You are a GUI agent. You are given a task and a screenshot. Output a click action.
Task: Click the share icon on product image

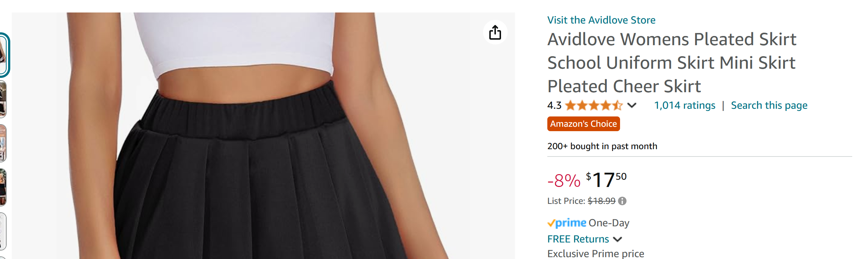[495, 32]
